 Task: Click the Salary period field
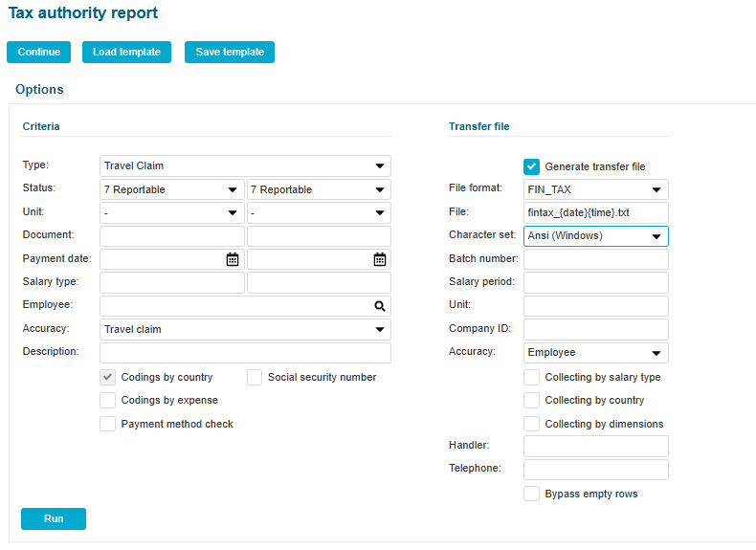(x=596, y=282)
